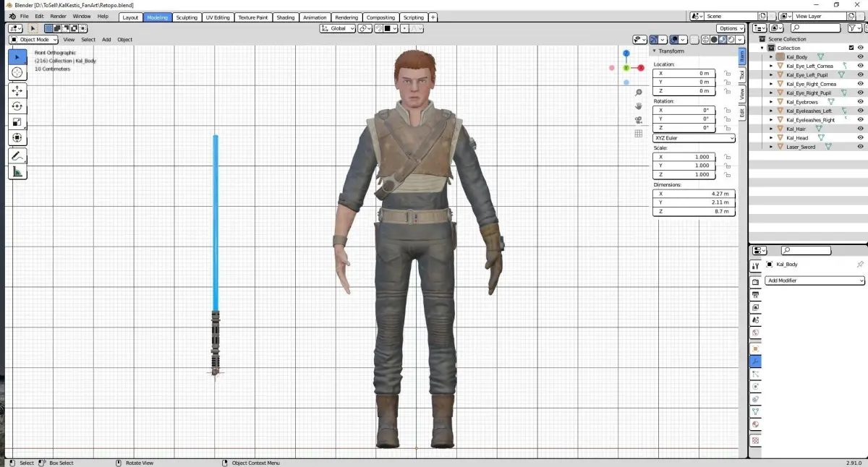Screen dimensions: 868x467
Task: Open the Physics properties tab icon
Action: pyautogui.click(x=755, y=387)
